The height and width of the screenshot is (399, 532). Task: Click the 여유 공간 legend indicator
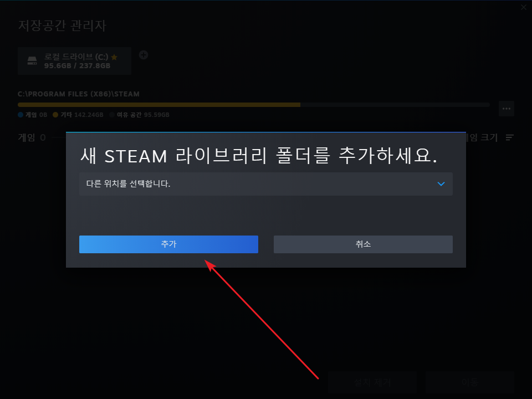click(112, 115)
